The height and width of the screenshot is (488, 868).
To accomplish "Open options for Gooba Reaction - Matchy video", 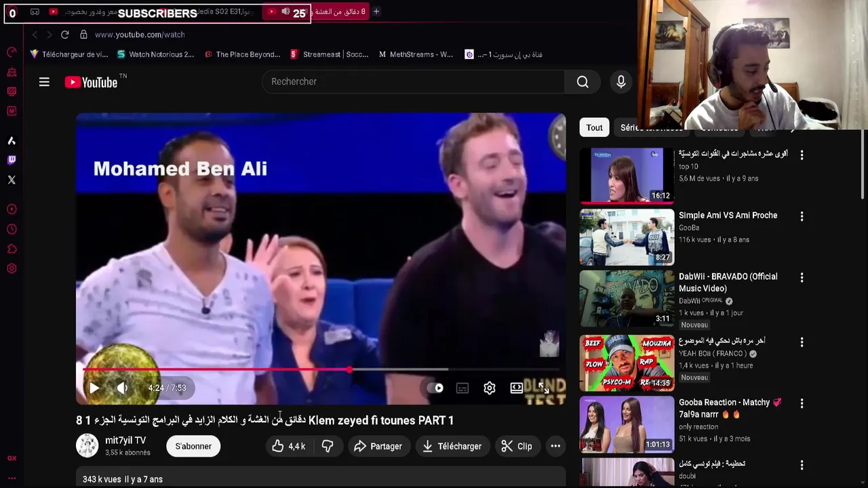I will pyautogui.click(x=802, y=403).
